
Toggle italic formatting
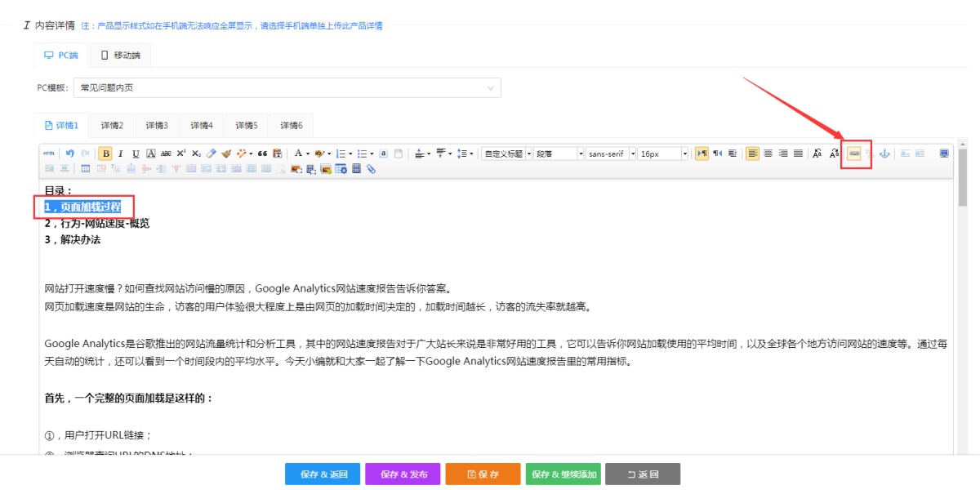point(121,154)
